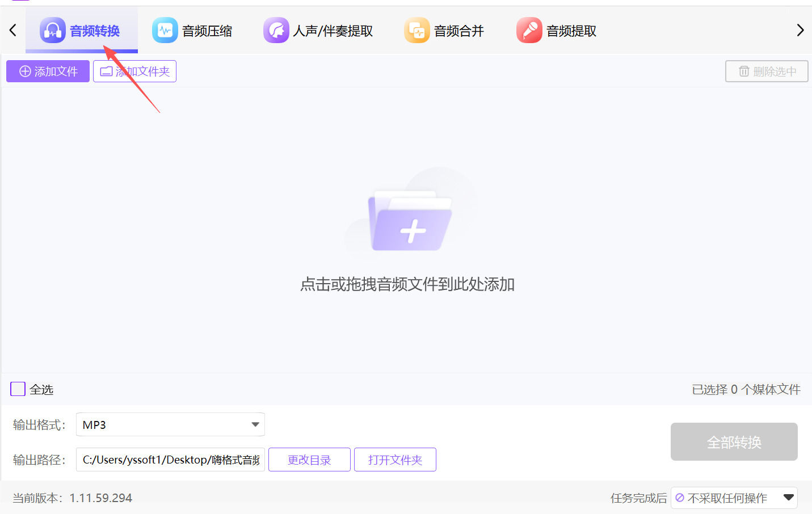
Task: Click the 打开文件夹 button
Action: (395, 460)
